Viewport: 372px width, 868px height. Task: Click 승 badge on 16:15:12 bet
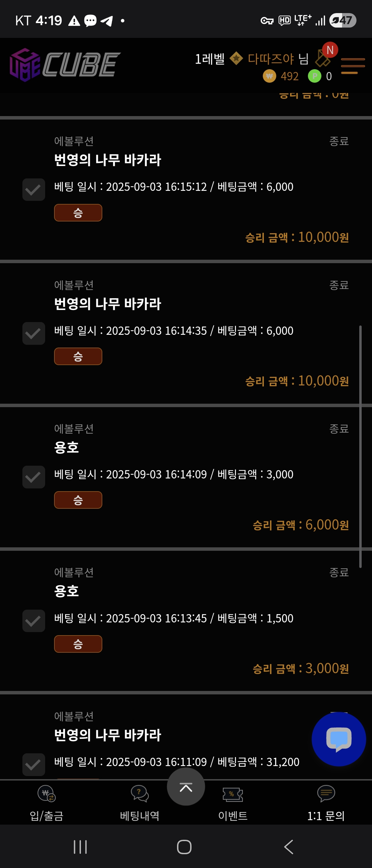click(78, 213)
